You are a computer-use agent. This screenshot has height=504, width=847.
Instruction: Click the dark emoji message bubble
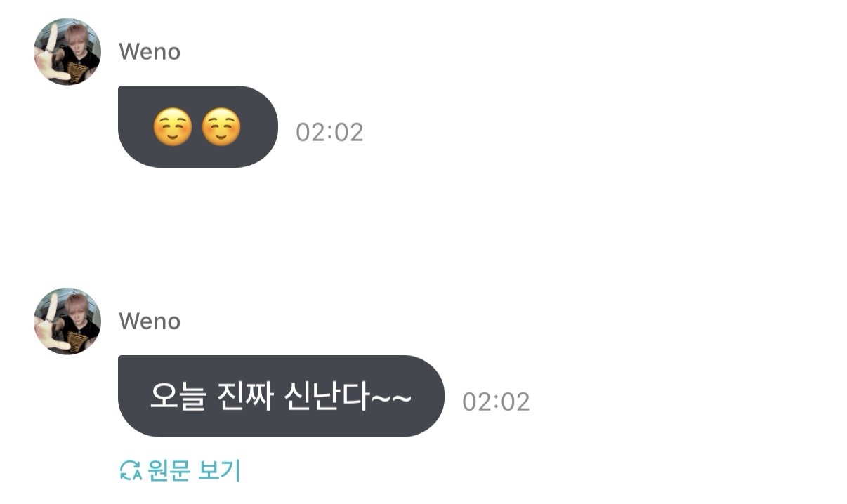[x=198, y=127]
